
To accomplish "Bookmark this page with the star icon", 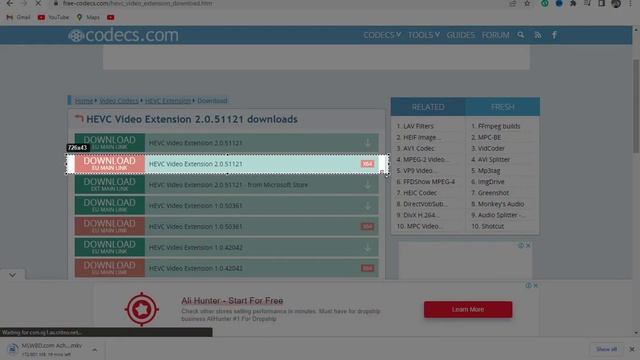I will [527, 4].
